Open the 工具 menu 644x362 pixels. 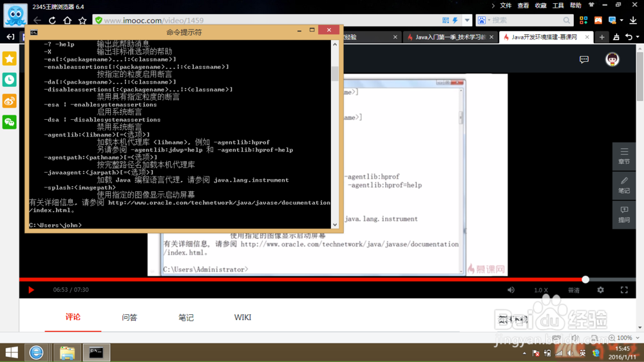point(558,5)
